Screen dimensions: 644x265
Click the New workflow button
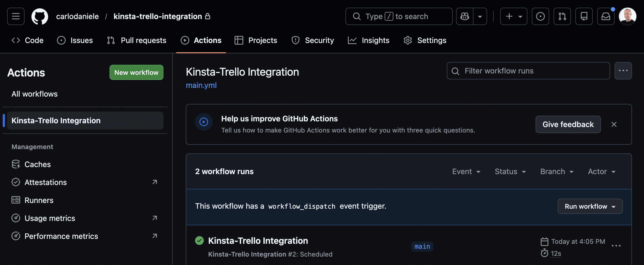point(136,72)
